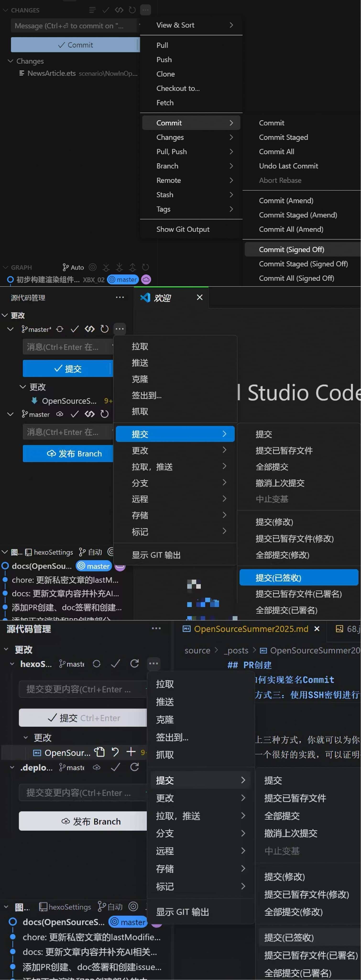Click the publish cloud icon on .deplo... repository row

pos(97,768)
